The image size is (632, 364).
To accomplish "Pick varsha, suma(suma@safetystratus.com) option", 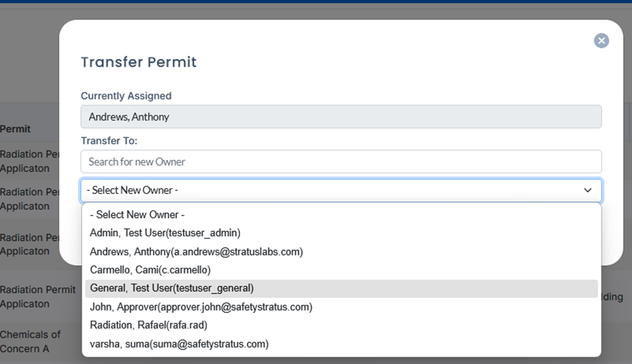I will click(x=341, y=344).
